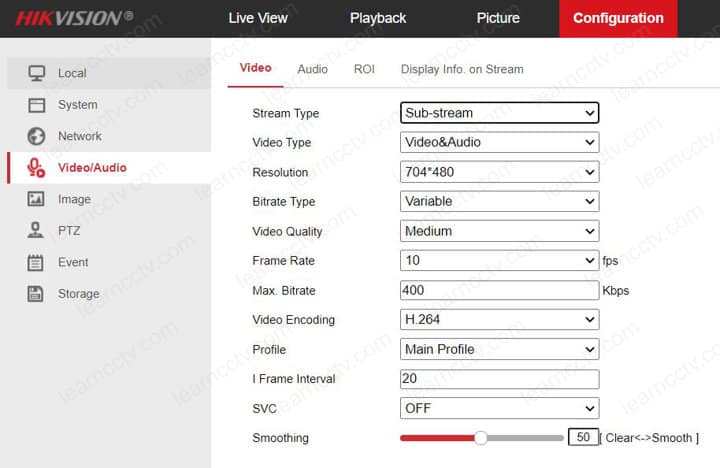Open the SVC dropdown set to OFF
The width and height of the screenshot is (720, 468).
point(498,408)
